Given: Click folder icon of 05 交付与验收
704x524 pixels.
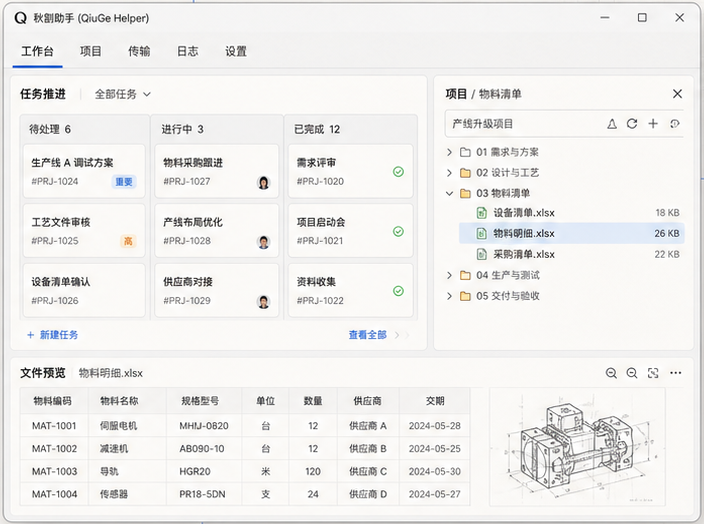Looking at the screenshot, I should pos(465,296).
